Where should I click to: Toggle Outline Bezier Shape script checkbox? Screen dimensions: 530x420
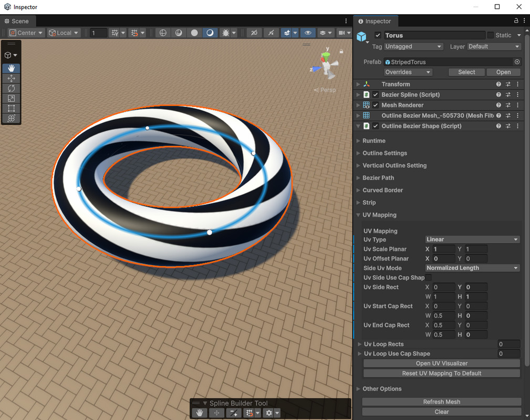pyautogui.click(x=376, y=126)
